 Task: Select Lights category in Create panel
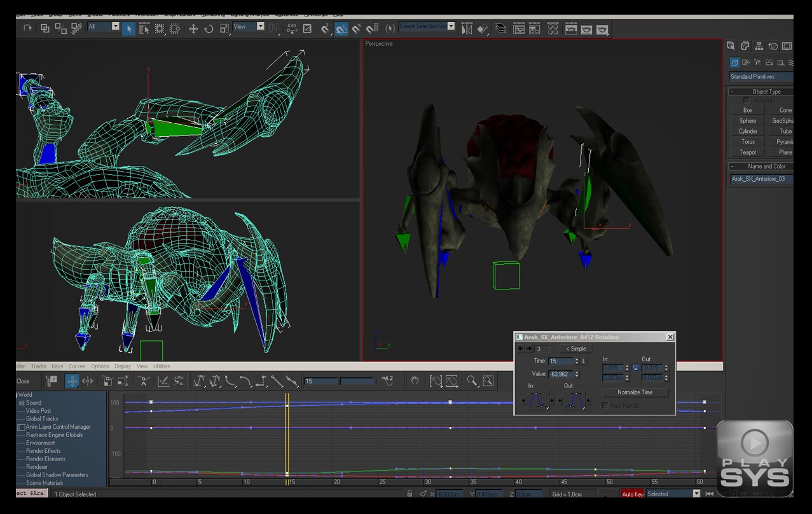coord(757,62)
